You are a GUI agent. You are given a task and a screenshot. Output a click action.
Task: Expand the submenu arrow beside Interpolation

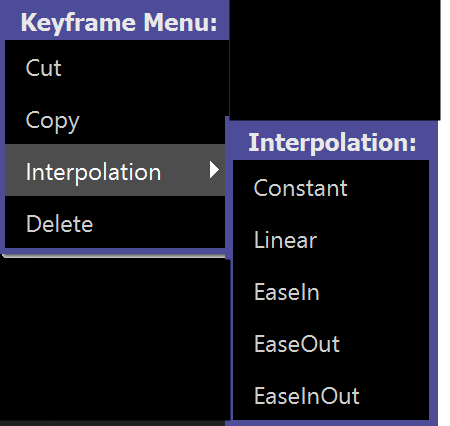(x=214, y=170)
